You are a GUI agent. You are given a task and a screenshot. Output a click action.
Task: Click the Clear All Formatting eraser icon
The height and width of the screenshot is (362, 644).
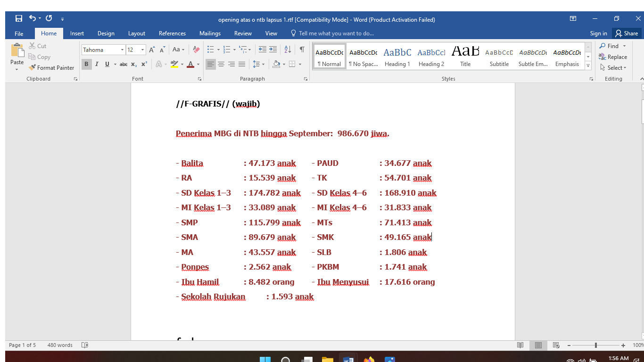click(x=197, y=49)
